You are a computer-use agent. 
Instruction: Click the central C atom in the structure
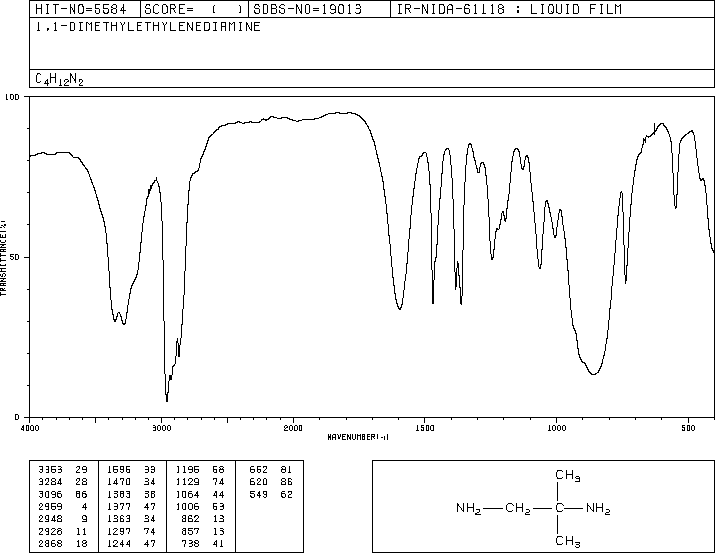tap(560, 507)
